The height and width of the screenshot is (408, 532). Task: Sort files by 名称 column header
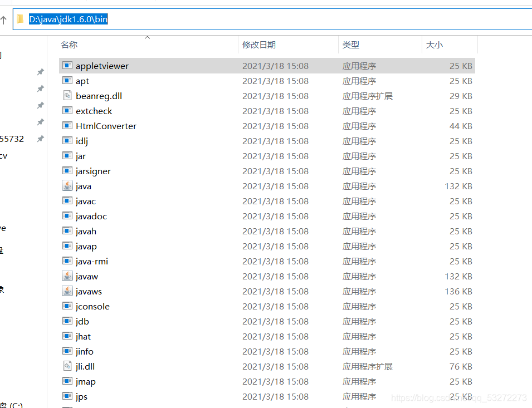(x=69, y=45)
